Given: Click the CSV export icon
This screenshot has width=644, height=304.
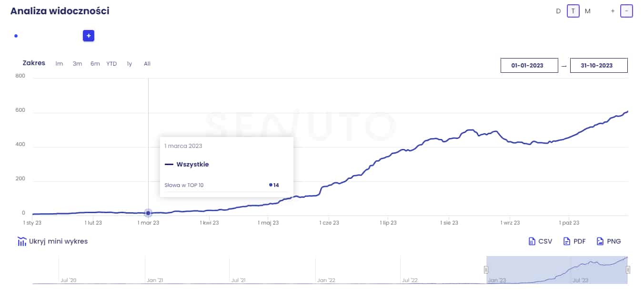Looking at the screenshot, I should point(532,241).
